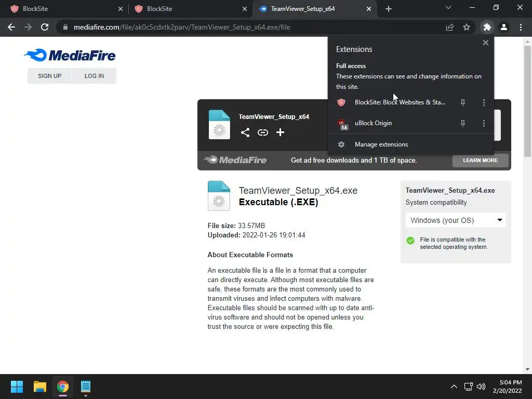
Task: Click the executable file icon beside TeamViewer_Setup_x64.exe
Action: (x=219, y=196)
